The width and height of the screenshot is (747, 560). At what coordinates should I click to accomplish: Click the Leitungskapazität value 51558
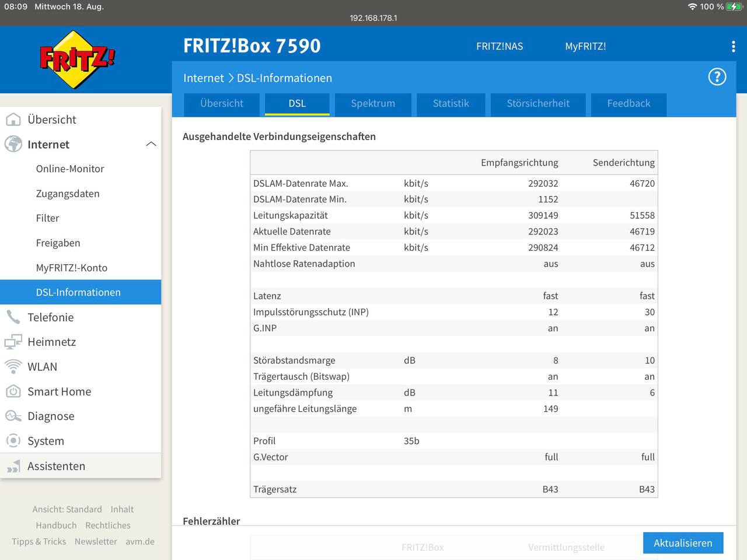click(x=642, y=215)
